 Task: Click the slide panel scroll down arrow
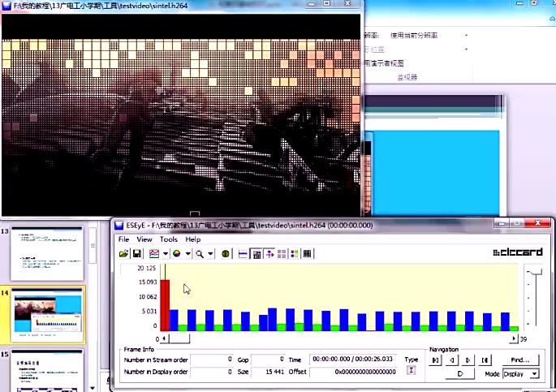coord(93,388)
